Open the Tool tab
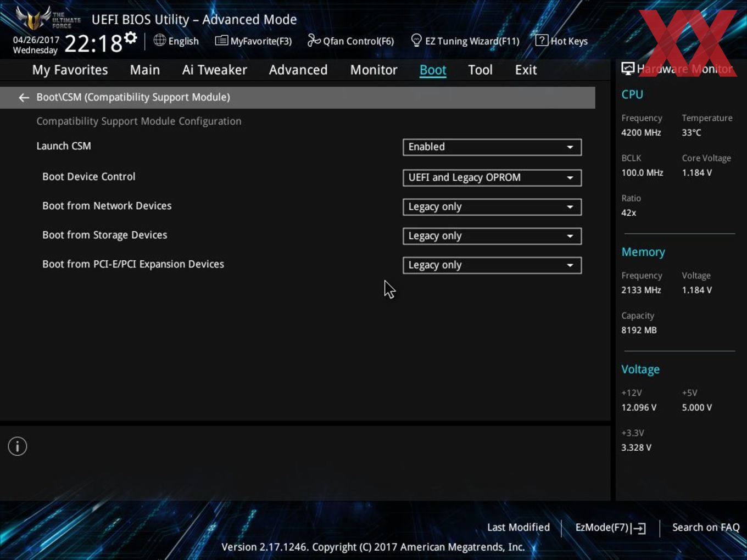Screen dimensions: 747x560 tap(480, 70)
